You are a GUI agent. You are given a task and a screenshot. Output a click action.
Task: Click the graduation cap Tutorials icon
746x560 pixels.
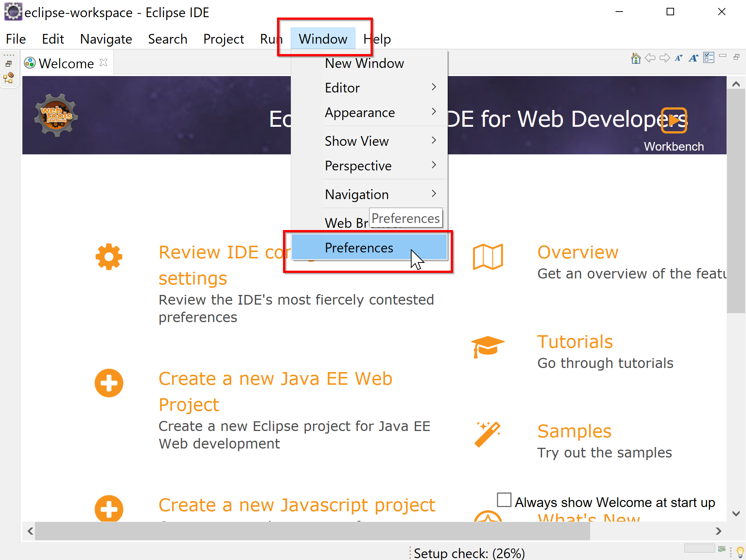(x=488, y=347)
